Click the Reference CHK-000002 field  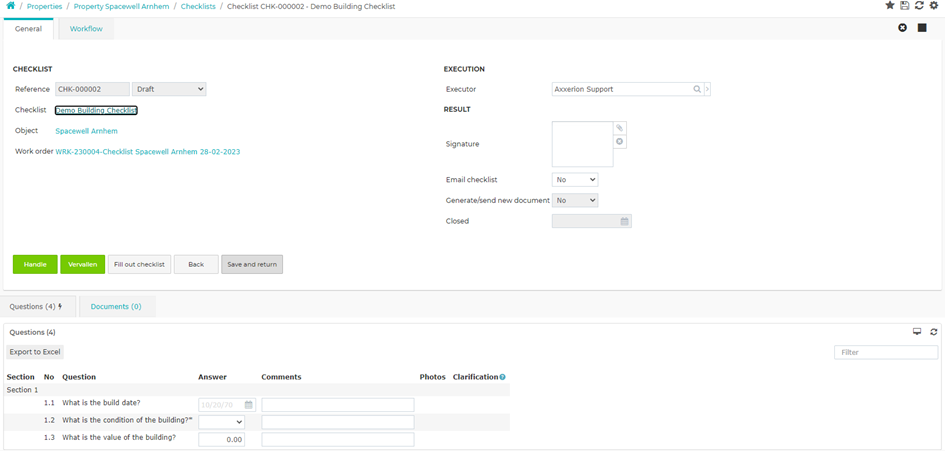point(92,89)
